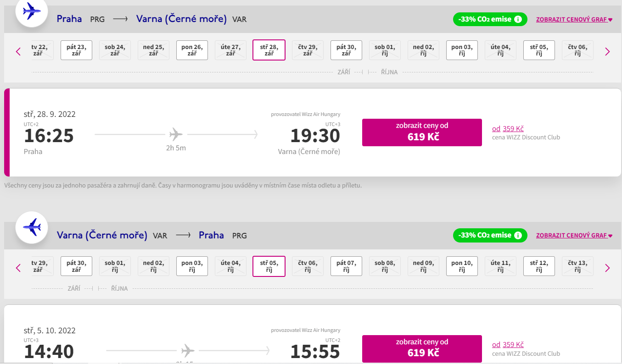Select outbound date pon 26, zář

point(192,50)
